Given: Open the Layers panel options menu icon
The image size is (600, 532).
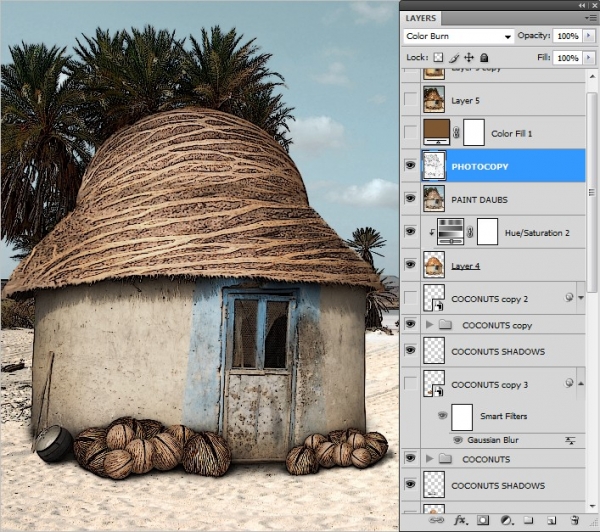Looking at the screenshot, I should tap(589, 18).
